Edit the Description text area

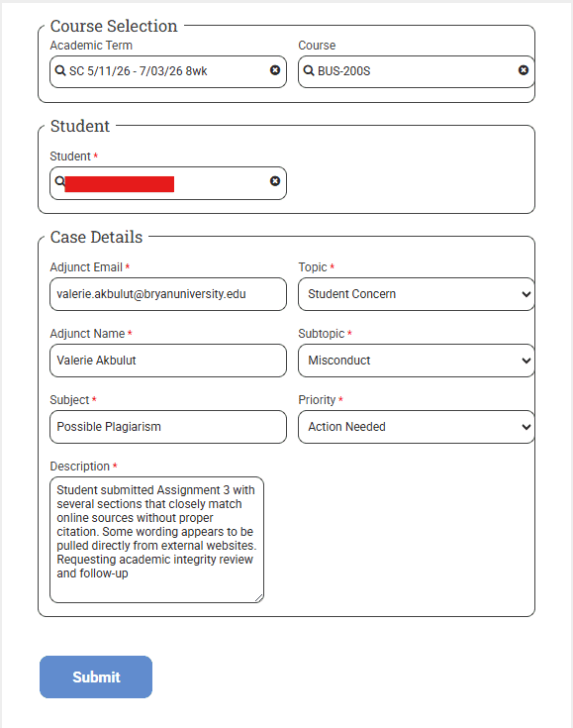pyautogui.click(x=156, y=540)
